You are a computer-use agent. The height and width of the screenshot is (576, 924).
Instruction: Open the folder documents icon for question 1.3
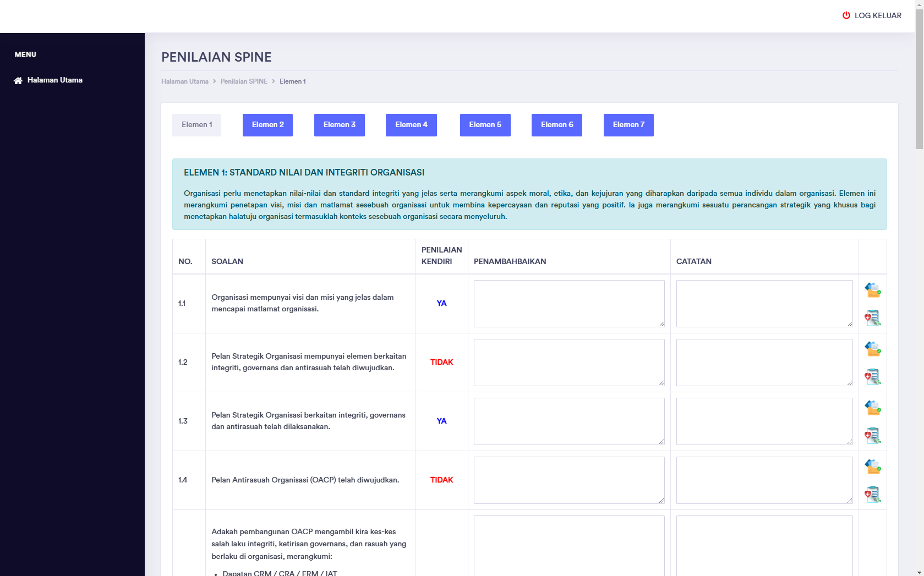(872, 408)
